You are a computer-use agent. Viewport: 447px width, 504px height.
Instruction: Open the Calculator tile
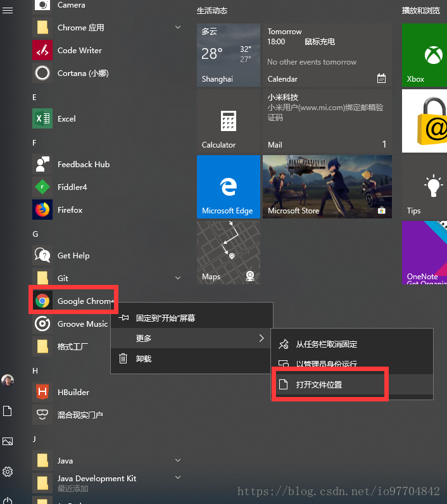229,121
